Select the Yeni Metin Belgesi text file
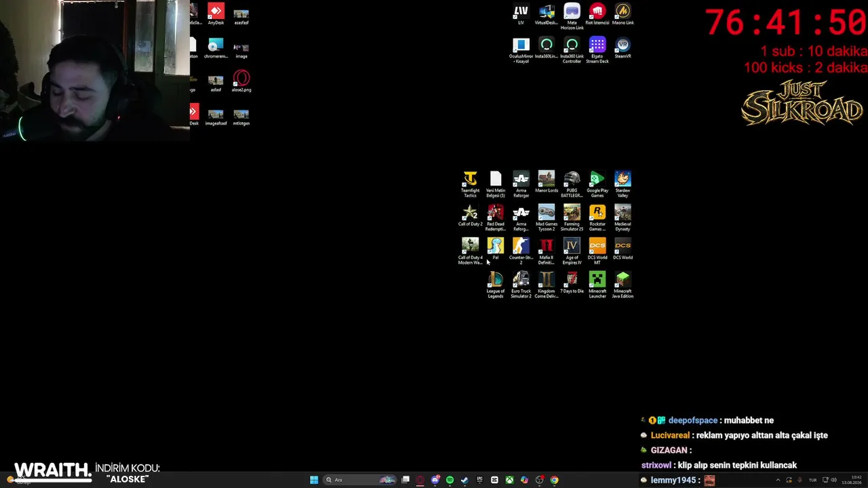868x488 pixels. click(496, 184)
